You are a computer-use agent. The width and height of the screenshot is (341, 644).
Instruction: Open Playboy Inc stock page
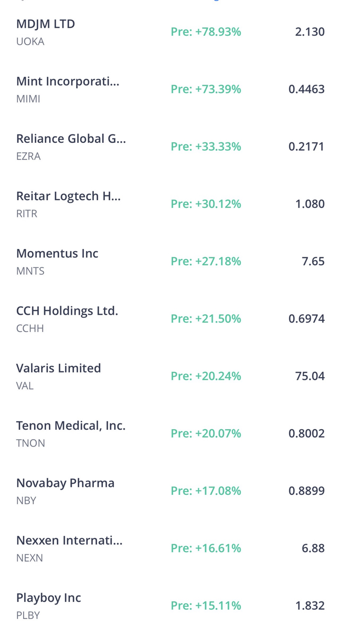(170, 605)
